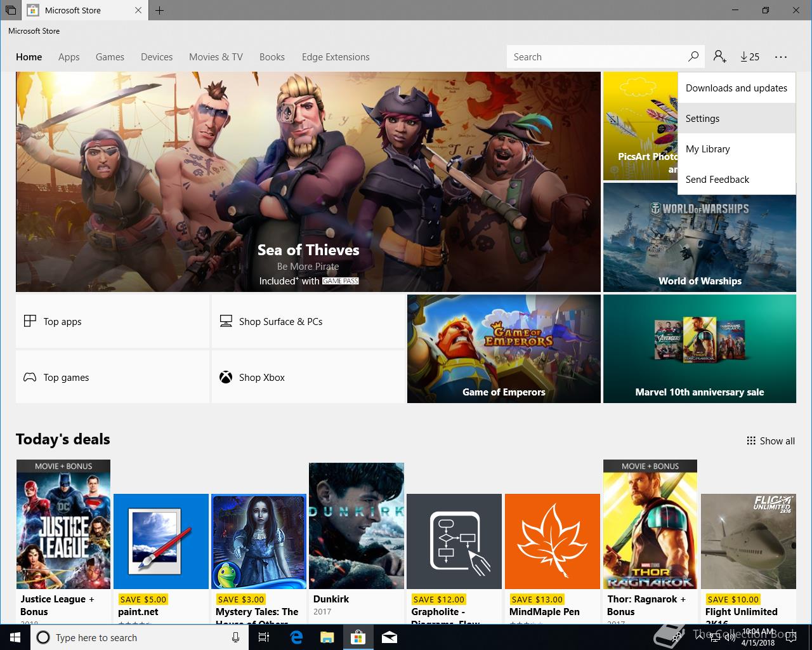This screenshot has width=812, height=650.
Task: Open Top apps tile
Action: pyautogui.click(x=113, y=321)
